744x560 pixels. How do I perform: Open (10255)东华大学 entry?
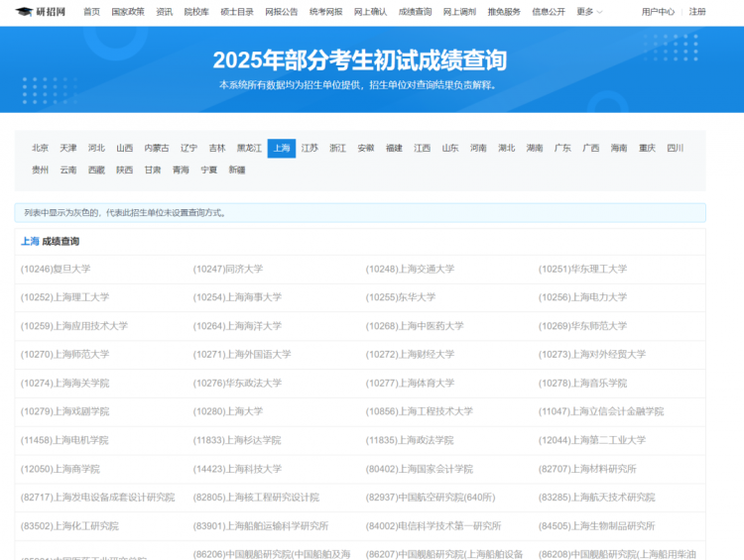pos(401,297)
